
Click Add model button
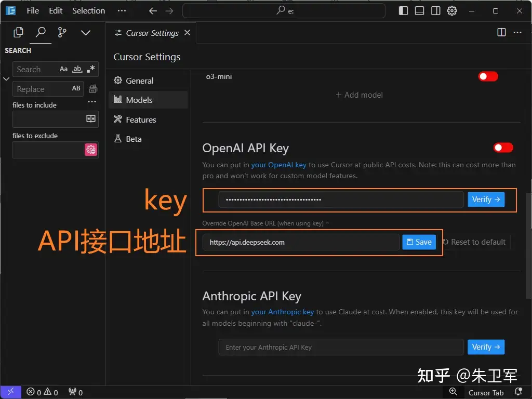[359, 95]
